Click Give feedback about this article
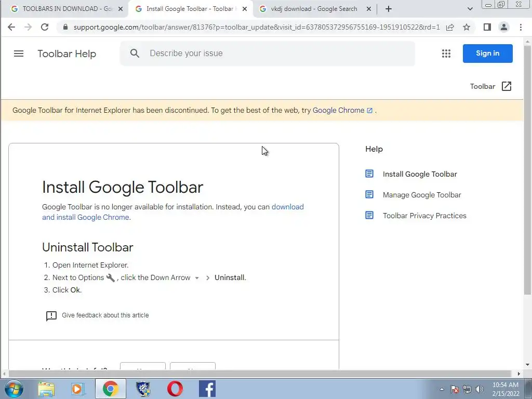532x399 pixels. 105,315
